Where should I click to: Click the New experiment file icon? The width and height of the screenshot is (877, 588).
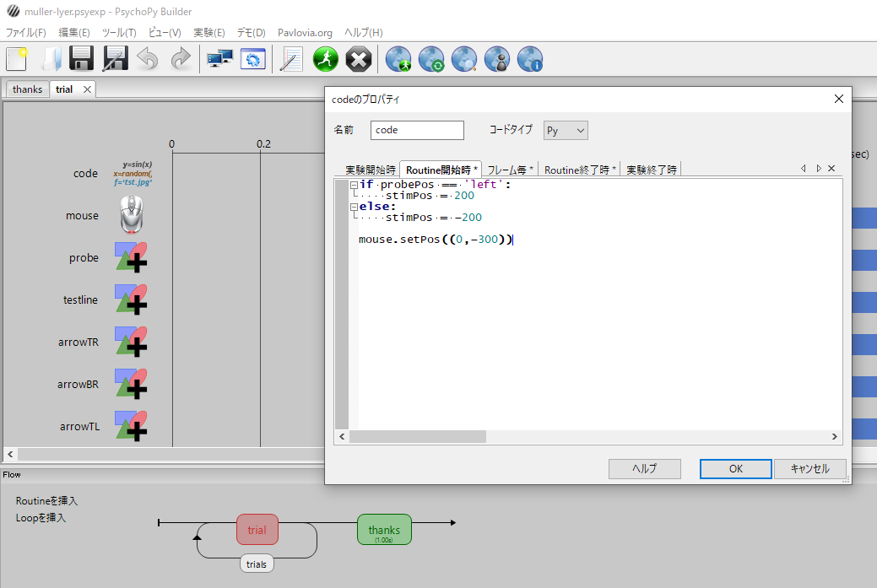[x=17, y=59]
